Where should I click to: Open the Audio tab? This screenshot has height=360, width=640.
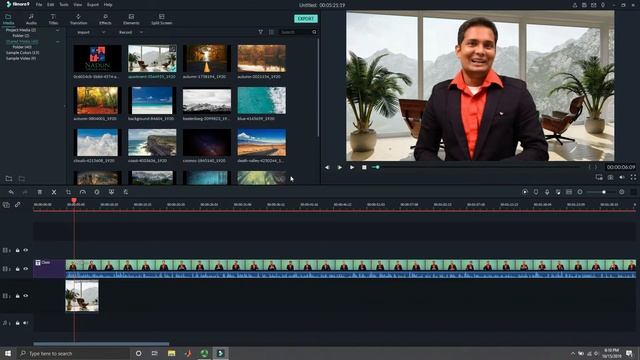pos(31,19)
